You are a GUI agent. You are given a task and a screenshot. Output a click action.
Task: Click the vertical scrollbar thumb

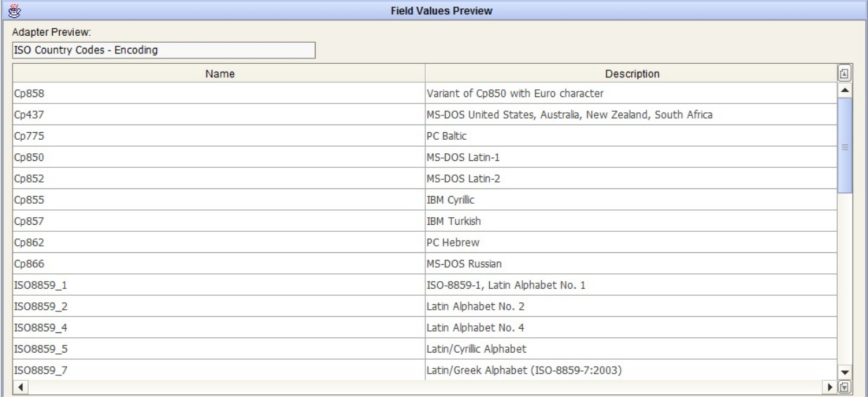coord(844,144)
